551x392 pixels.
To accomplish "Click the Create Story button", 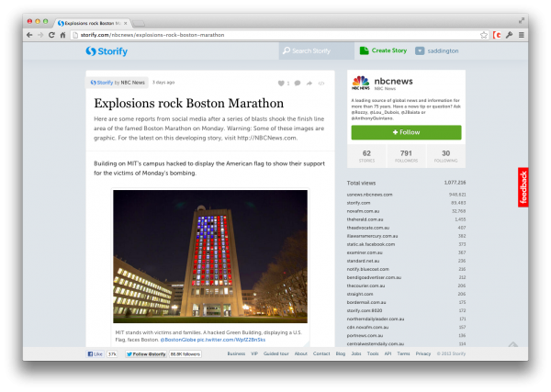I will (384, 50).
